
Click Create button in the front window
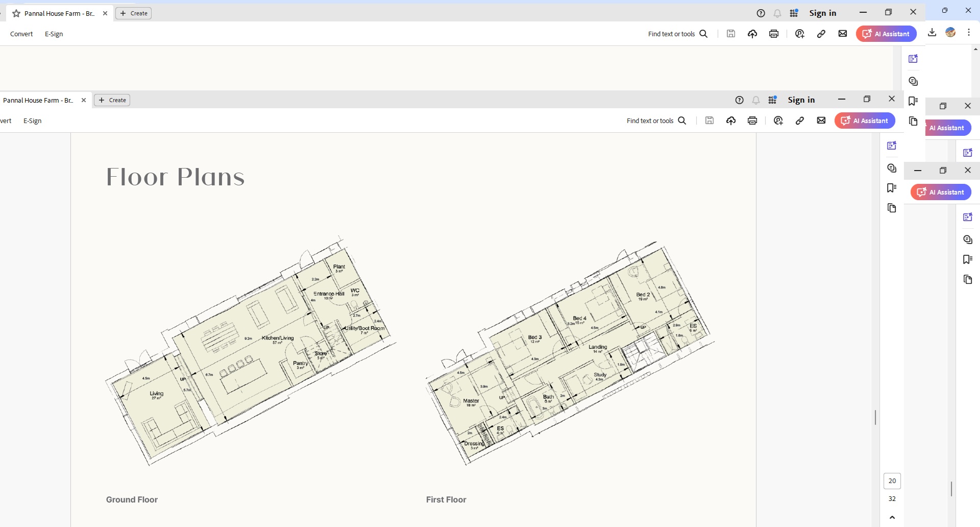coord(112,100)
